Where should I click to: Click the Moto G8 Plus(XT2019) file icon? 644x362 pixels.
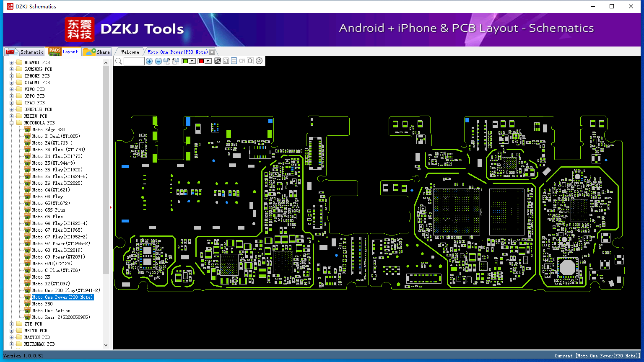click(27, 250)
